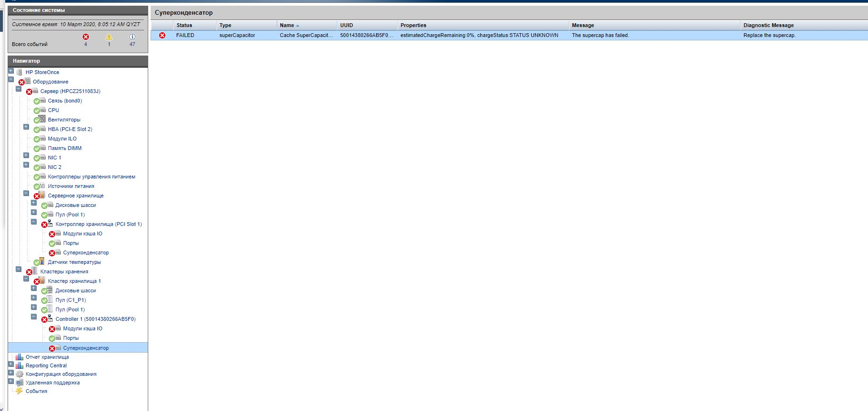Open the Вентиляторы tree item
868x411 pixels.
[64, 120]
